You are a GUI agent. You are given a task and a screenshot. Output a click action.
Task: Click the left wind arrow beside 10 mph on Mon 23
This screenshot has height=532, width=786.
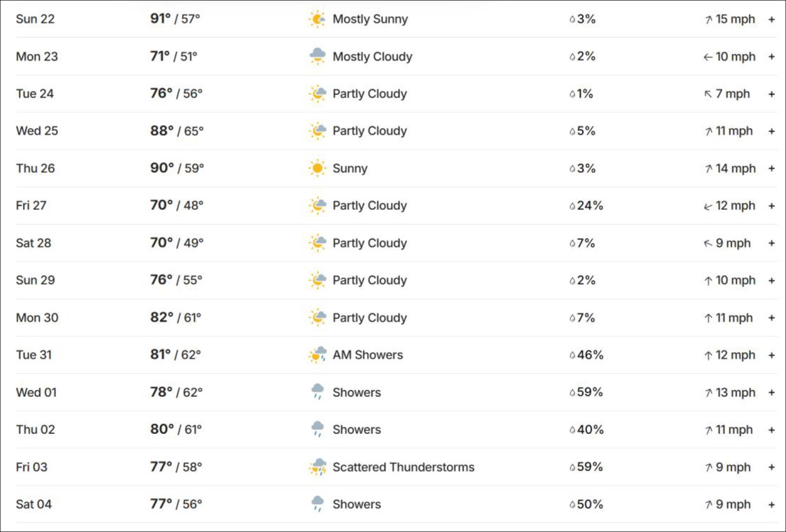[x=708, y=57]
